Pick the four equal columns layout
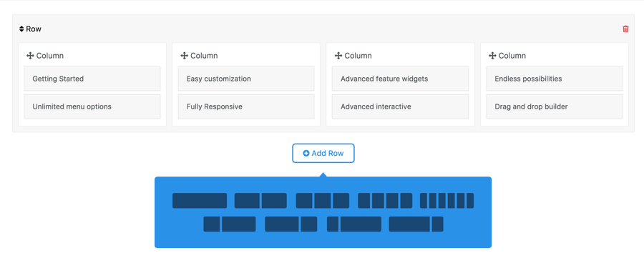This screenshot has width=644, height=273. tap(385, 200)
